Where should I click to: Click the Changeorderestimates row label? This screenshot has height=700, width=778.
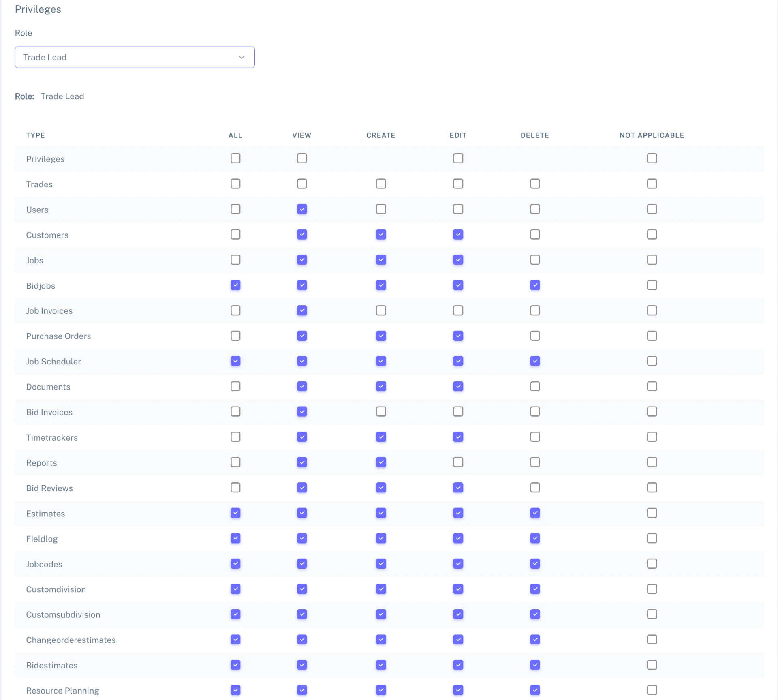(71, 640)
